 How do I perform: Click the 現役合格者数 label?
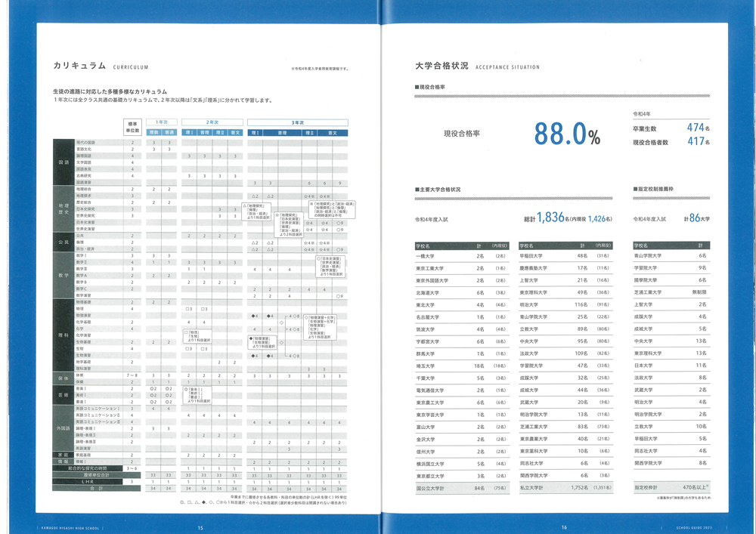650,143
